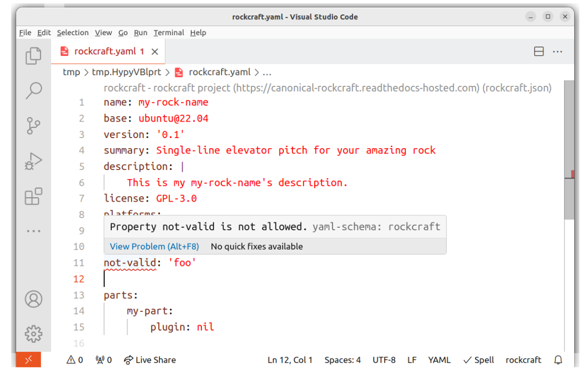Click the nil plugin value on line 15

click(x=206, y=327)
